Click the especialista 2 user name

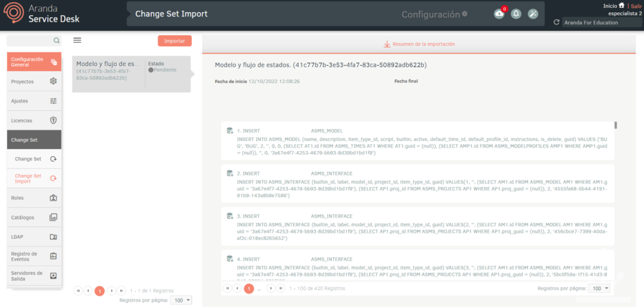click(x=625, y=13)
